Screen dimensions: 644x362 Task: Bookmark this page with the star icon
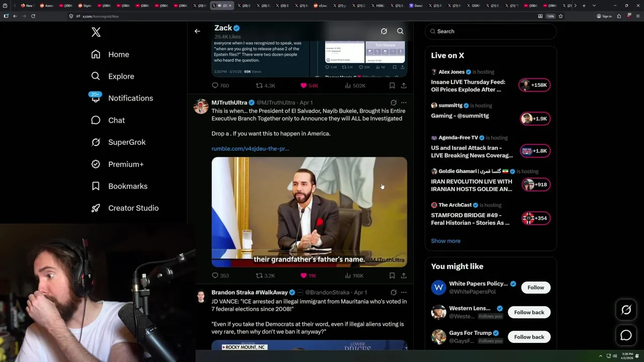560,16
